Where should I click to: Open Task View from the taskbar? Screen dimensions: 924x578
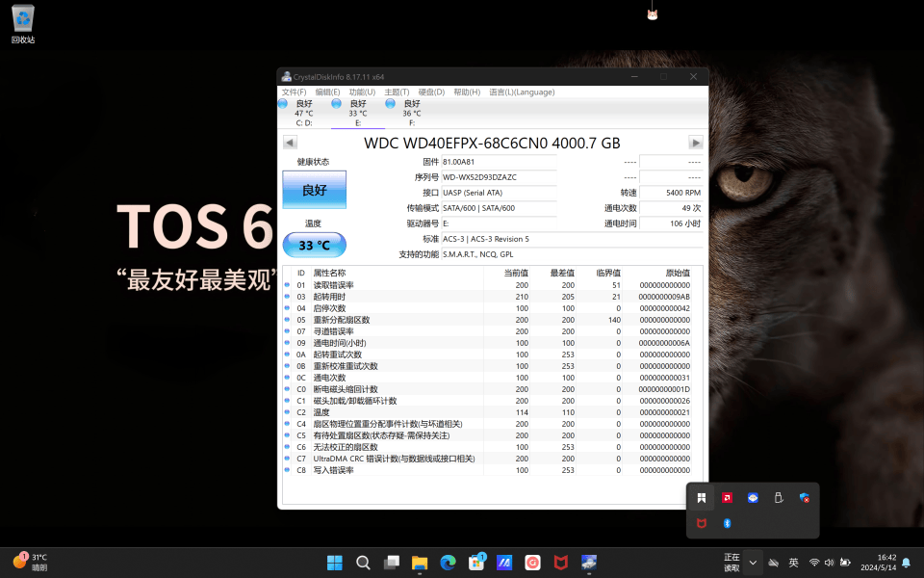point(392,563)
